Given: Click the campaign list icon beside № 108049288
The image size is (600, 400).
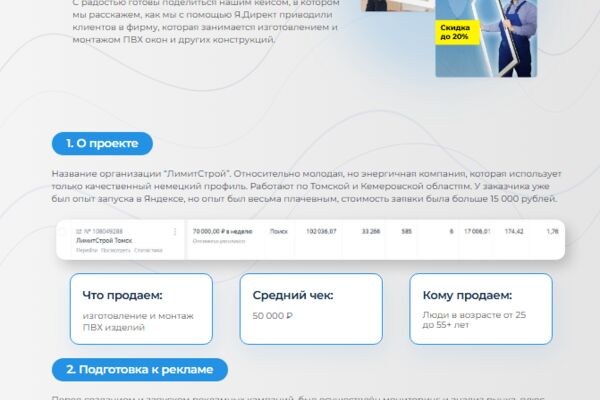Looking at the screenshot, I should (79, 232).
